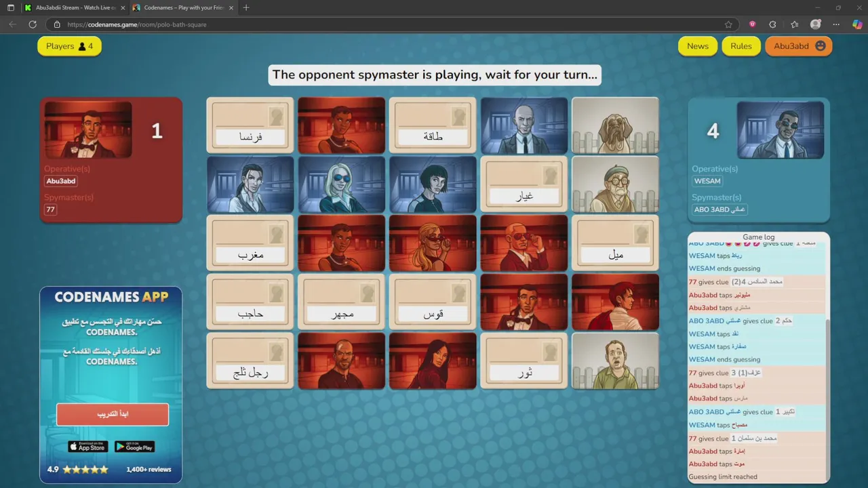
Task: Add page to favorites with the star icon
Action: click(x=728, y=24)
